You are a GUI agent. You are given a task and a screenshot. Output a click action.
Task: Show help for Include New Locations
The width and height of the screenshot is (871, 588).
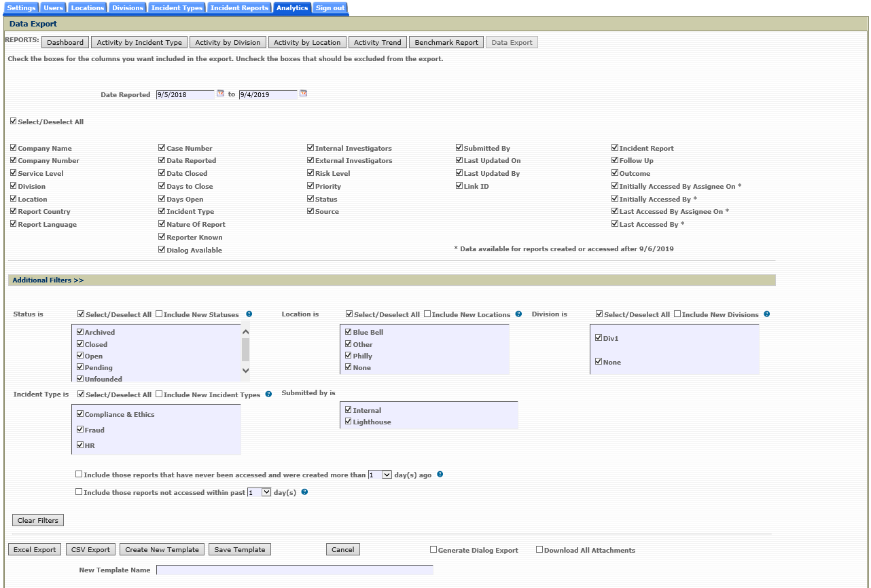[x=519, y=314]
